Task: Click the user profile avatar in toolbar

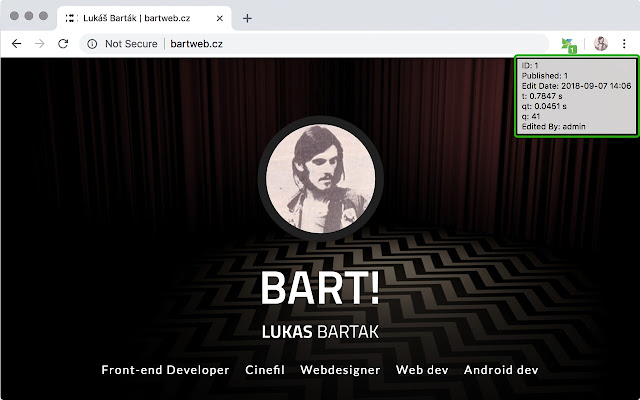Action: click(x=601, y=44)
